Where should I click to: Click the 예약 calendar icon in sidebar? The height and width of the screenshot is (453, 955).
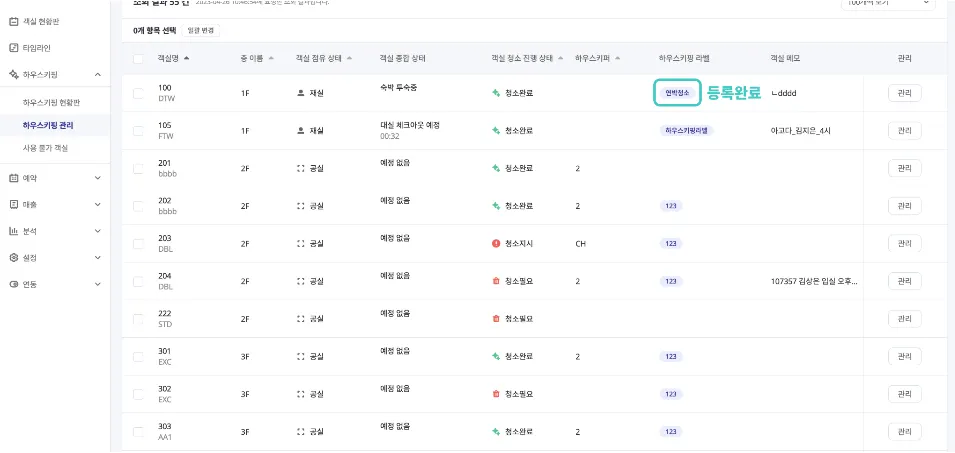click(x=14, y=178)
